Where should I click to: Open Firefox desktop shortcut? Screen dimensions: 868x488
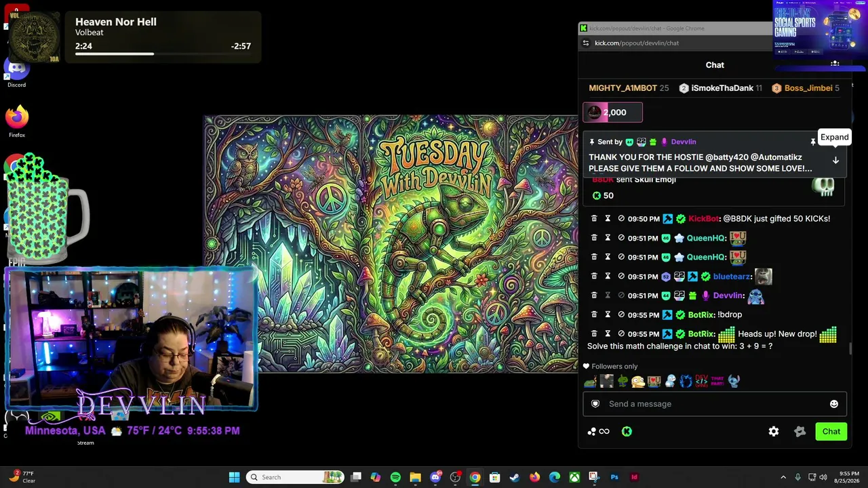coord(17,121)
